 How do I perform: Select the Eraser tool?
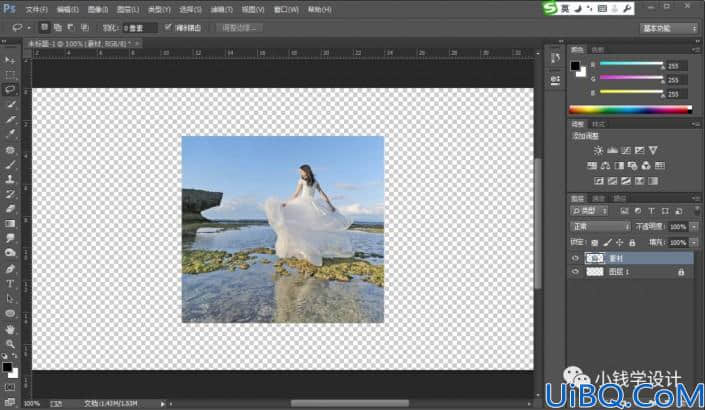point(10,209)
